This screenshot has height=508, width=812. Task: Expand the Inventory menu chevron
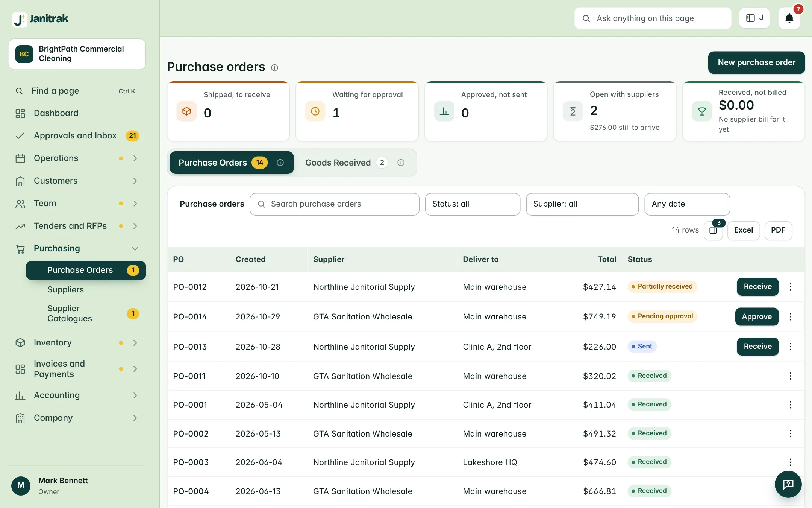point(135,343)
